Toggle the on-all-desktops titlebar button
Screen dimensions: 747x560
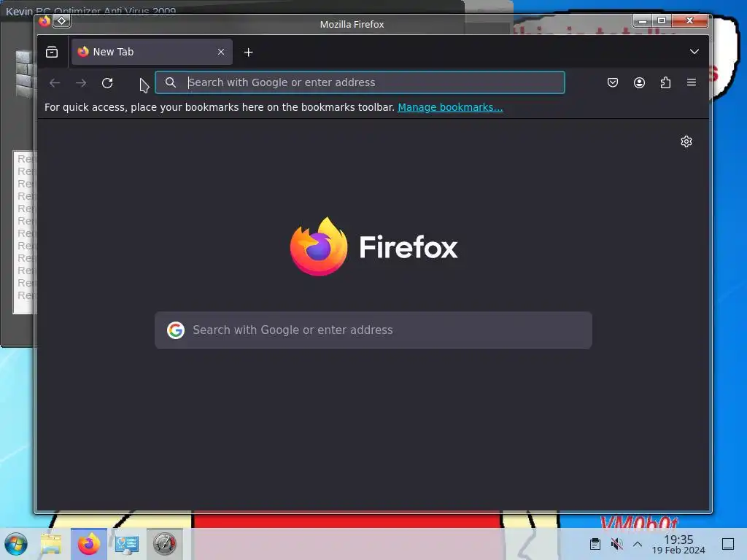coord(61,21)
